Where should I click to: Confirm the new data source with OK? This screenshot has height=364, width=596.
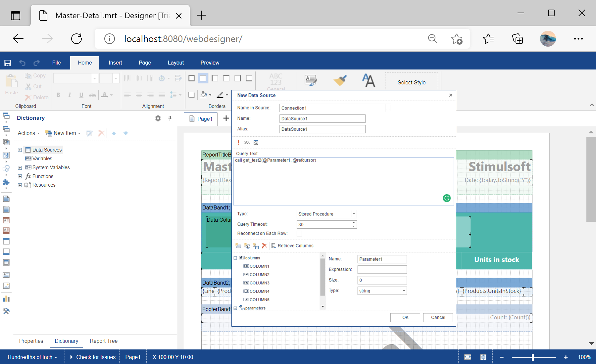click(x=405, y=317)
